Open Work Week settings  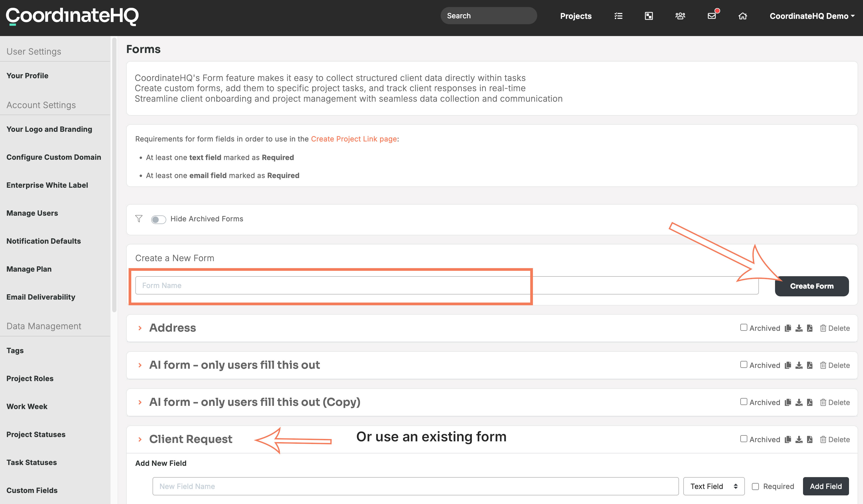coord(27,406)
